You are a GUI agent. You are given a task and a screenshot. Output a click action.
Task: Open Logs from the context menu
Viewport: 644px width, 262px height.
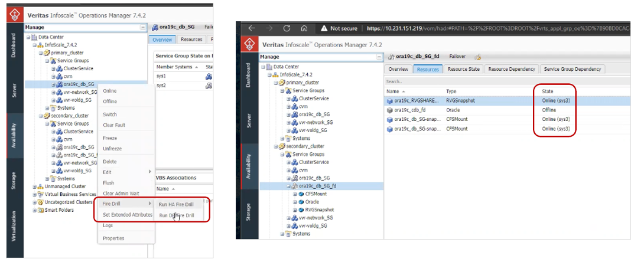coord(108,225)
